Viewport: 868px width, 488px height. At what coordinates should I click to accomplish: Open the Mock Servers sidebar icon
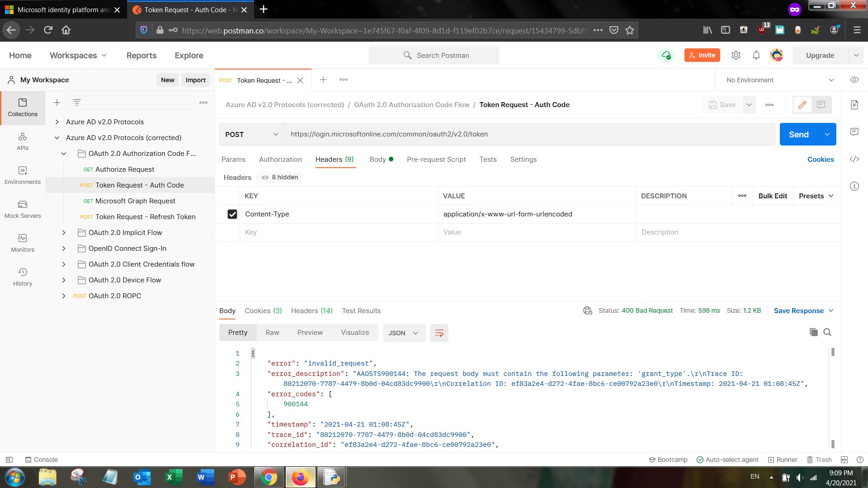(x=23, y=208)
